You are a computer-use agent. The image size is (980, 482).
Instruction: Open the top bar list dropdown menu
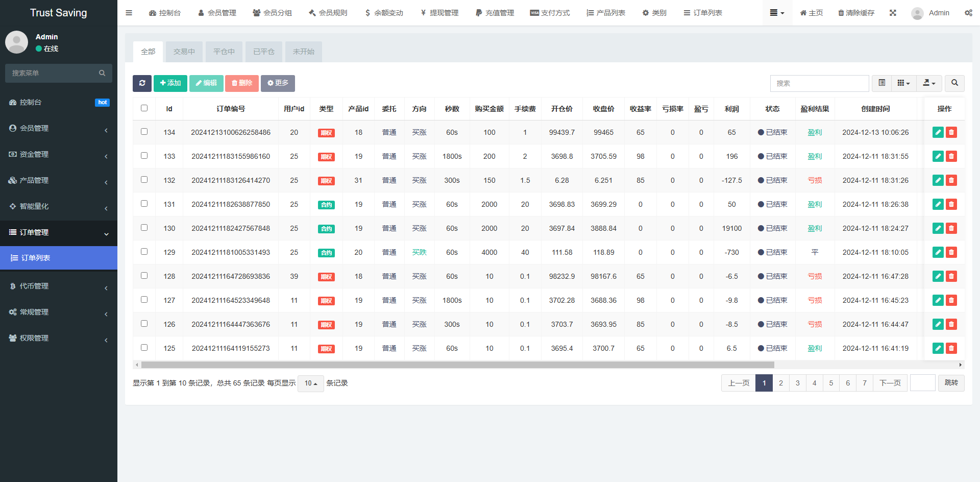(777, 13)
